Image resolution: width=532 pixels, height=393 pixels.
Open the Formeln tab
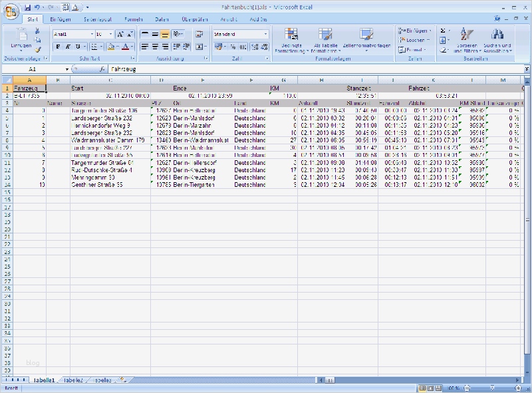click(134, 19)
